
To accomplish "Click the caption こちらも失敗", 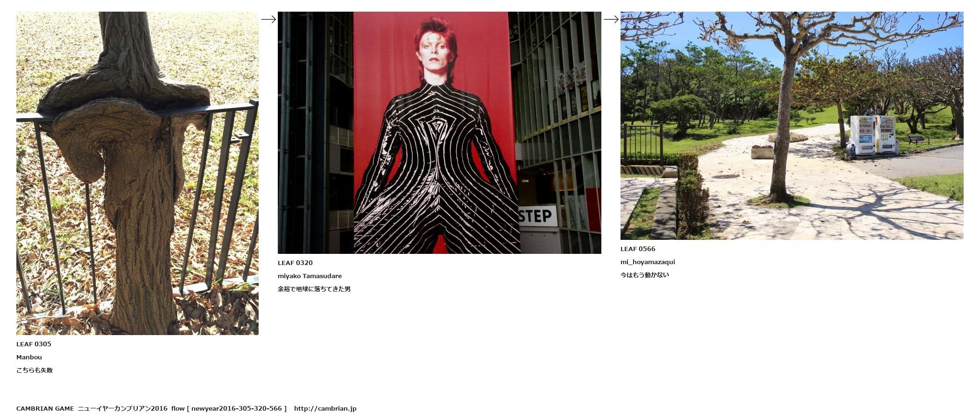I will (x=35, y=370).
